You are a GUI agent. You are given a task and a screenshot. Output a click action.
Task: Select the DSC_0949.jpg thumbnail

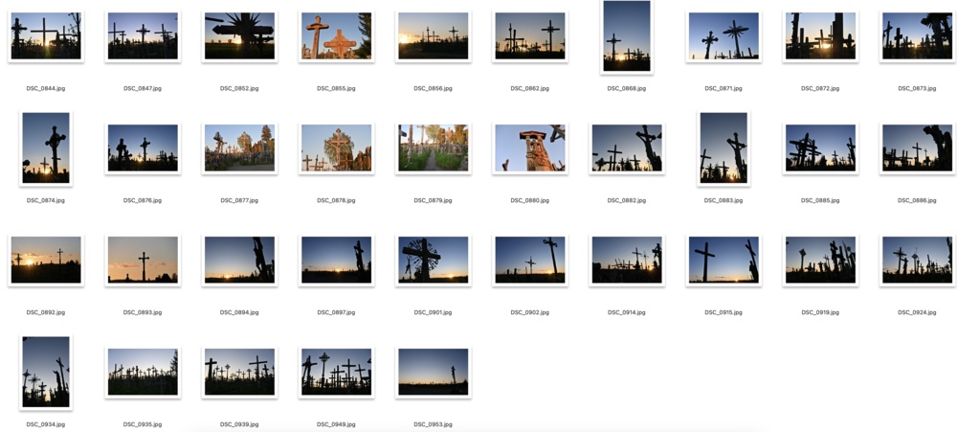(336, 372)
